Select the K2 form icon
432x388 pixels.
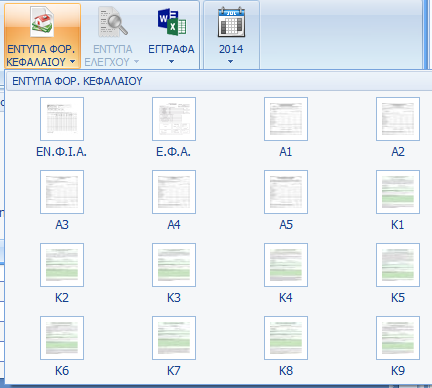(62, 265)
